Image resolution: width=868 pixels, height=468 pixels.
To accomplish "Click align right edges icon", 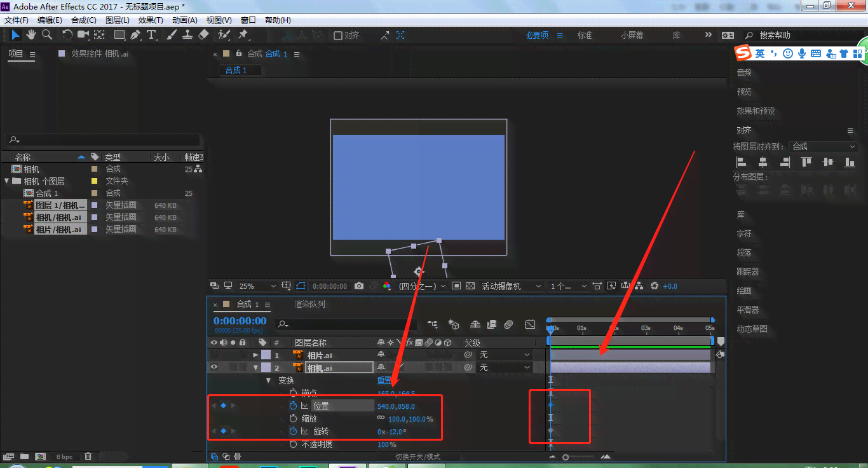I will tap(785, 162).
